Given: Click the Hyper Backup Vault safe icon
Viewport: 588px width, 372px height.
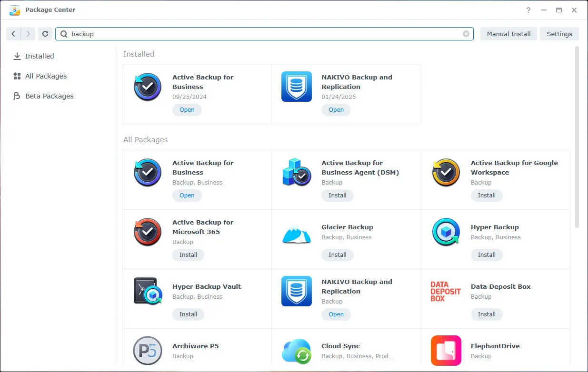Looking at the screenshot, I should (148, 291).
